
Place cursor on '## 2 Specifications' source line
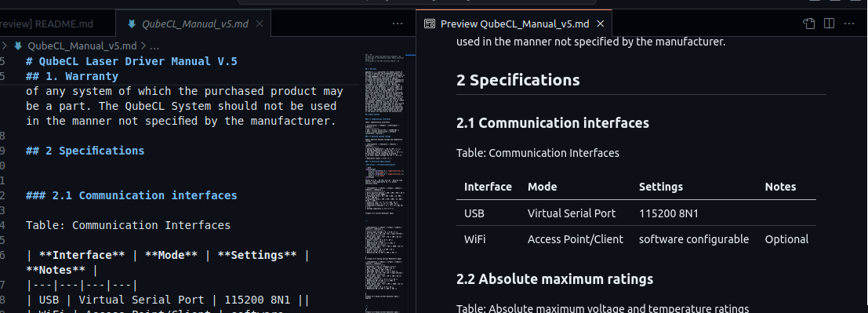pyautogui.click(x=85, y=151)
